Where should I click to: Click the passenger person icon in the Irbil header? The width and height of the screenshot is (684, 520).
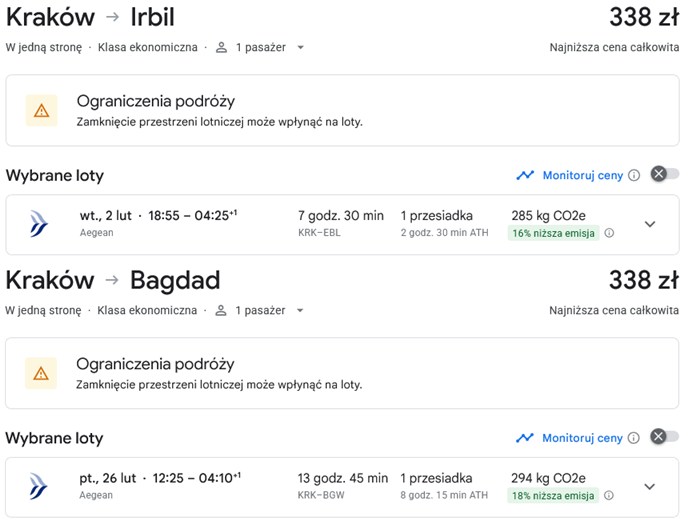(x=222, y=48)
